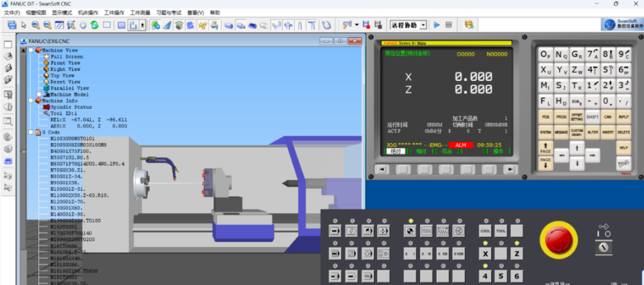This screenshot has width=644, height=285.
Task: Click the blue play button in the toolbar
Action: coord(437,25)
